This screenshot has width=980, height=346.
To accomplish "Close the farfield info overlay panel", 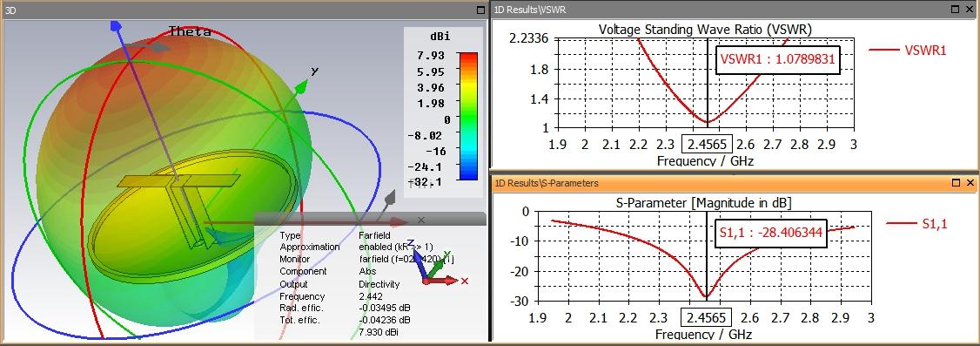I will click(x=420, y=220).
